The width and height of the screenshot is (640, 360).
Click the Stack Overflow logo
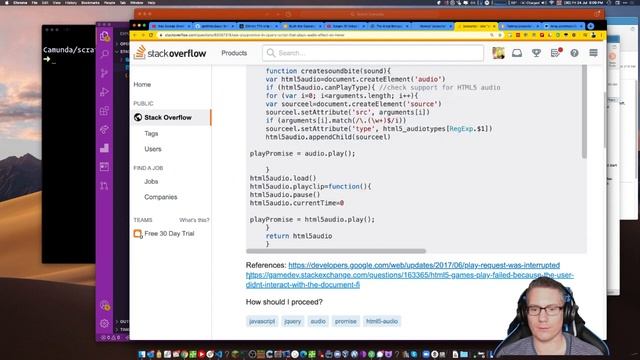(x=170, y=53)
